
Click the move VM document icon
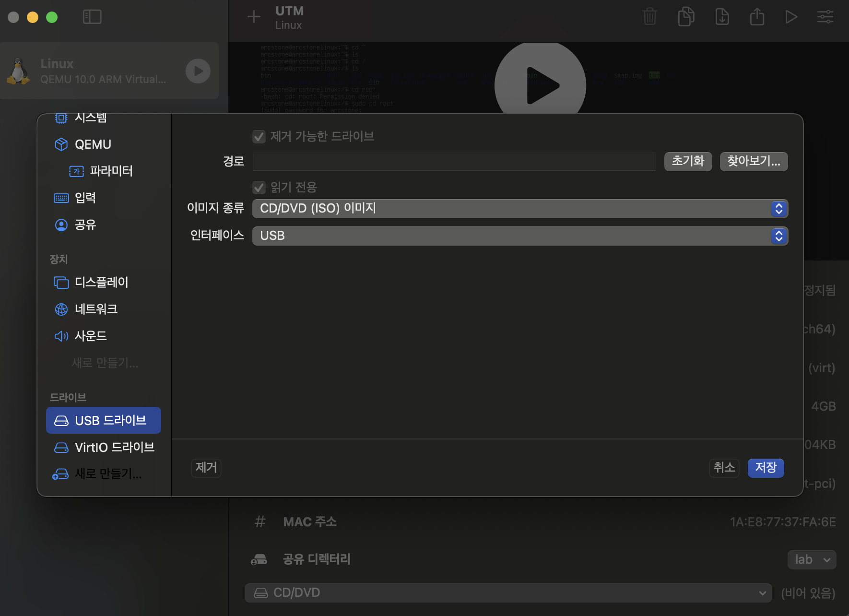click(x=722, y=17)
